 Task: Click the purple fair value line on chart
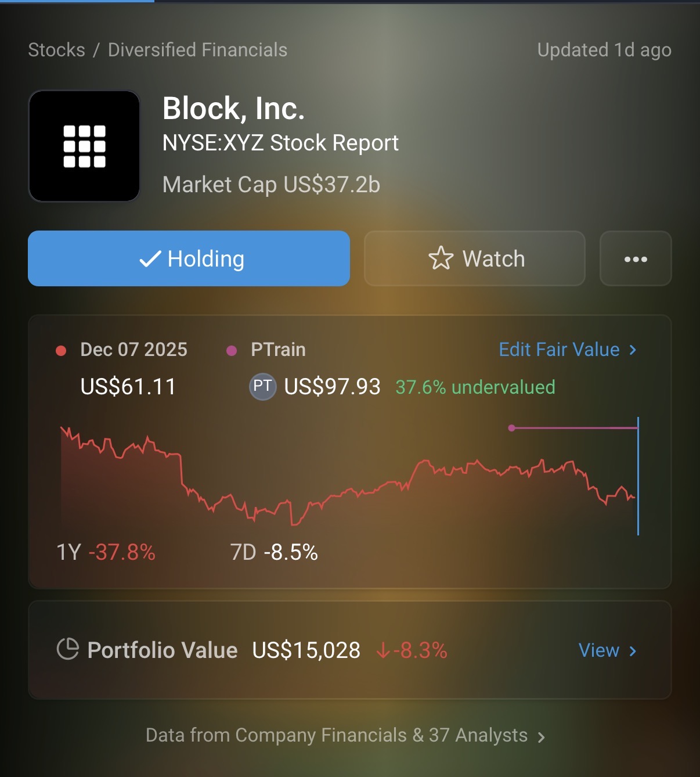575,428
